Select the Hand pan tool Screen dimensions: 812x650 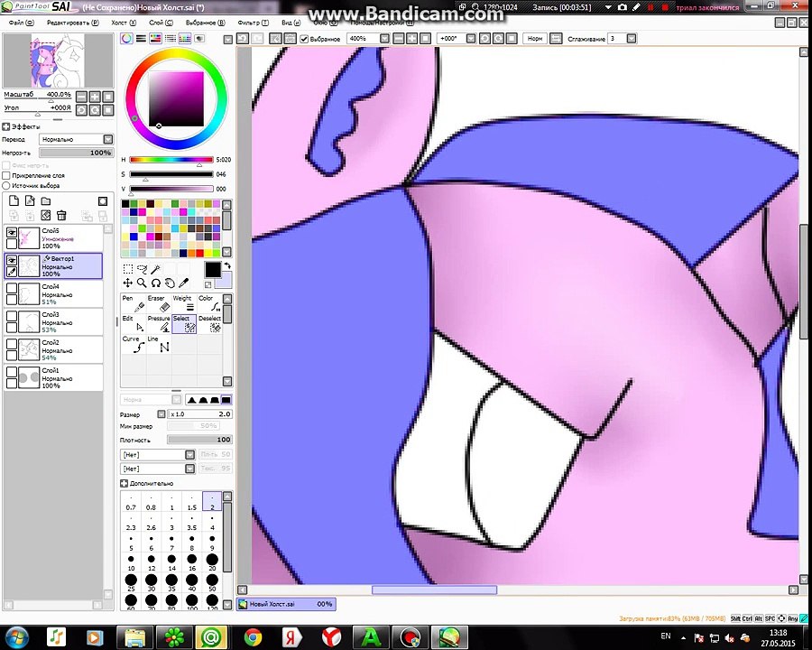point(170,283)
